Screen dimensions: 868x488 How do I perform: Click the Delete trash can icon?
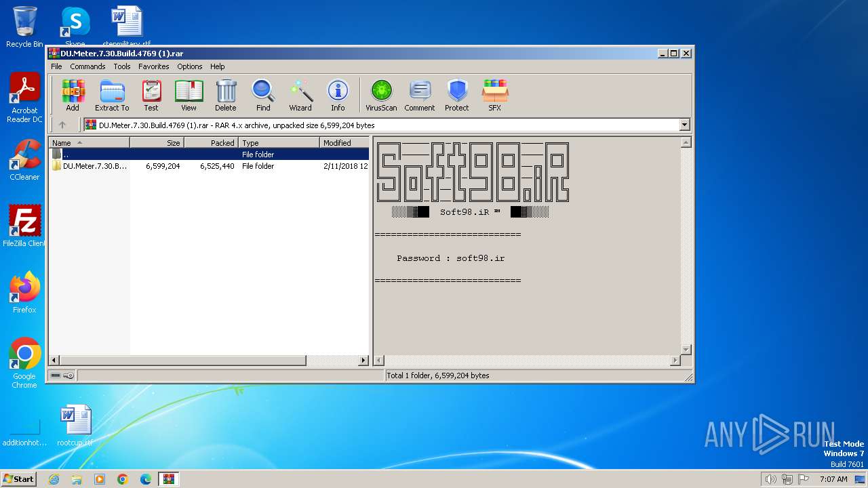(226, 95)
